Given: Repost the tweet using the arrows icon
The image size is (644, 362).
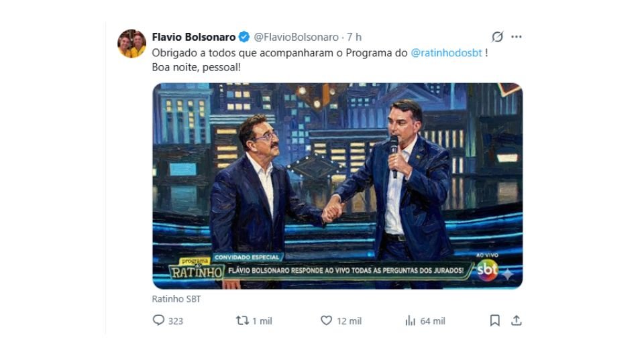Looking at the screenshot, I should (242, 320).
